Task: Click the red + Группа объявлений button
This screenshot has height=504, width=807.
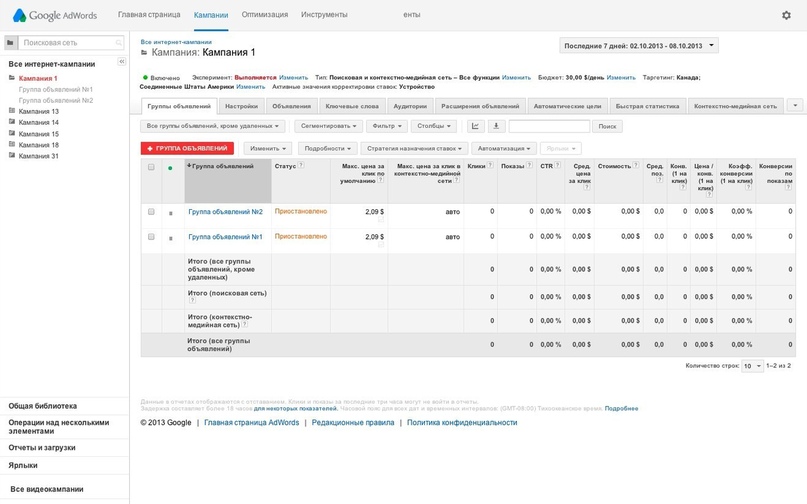Action: click(x=187, y=149)
